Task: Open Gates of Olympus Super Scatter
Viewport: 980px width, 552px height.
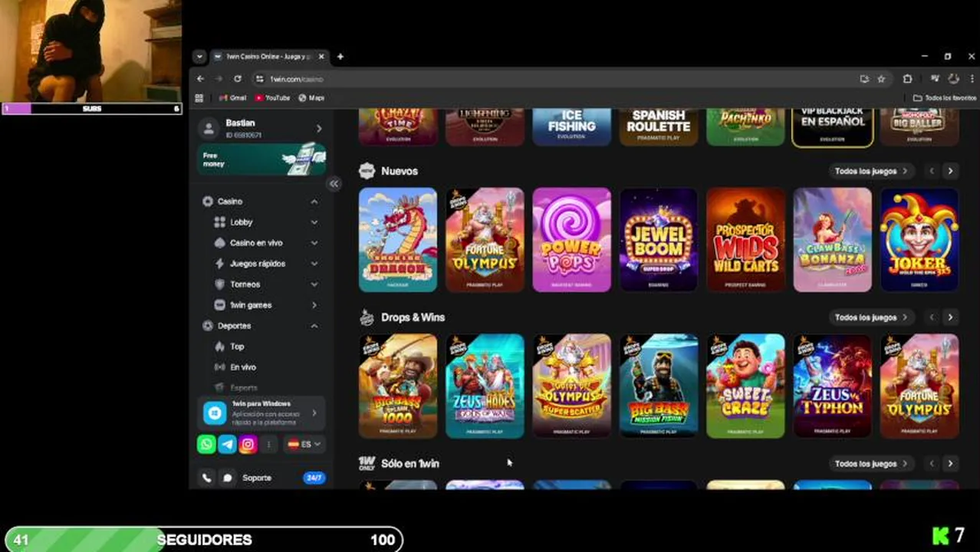Action: [x=572, y=386]
